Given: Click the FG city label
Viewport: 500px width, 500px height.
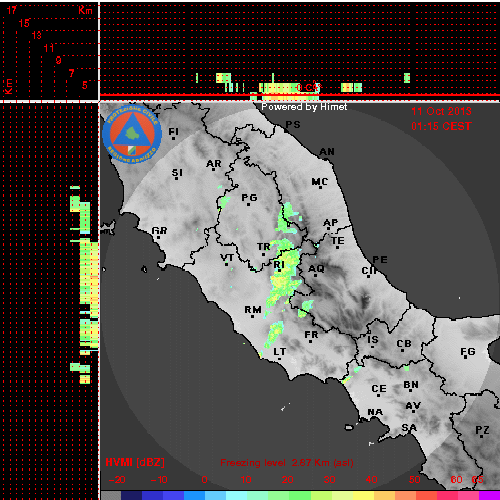Looking at the screenshot, I should coord(468,351).
